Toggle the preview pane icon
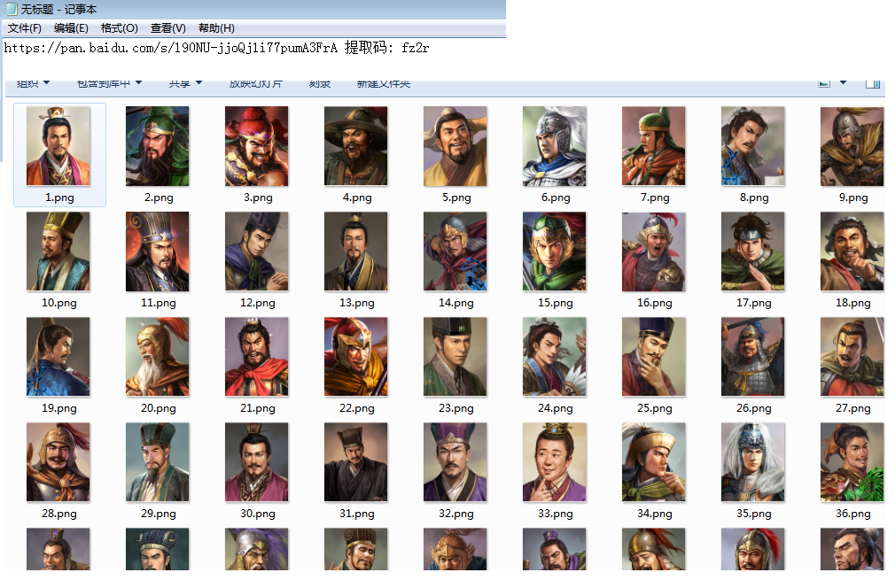 tap(873, 83)
